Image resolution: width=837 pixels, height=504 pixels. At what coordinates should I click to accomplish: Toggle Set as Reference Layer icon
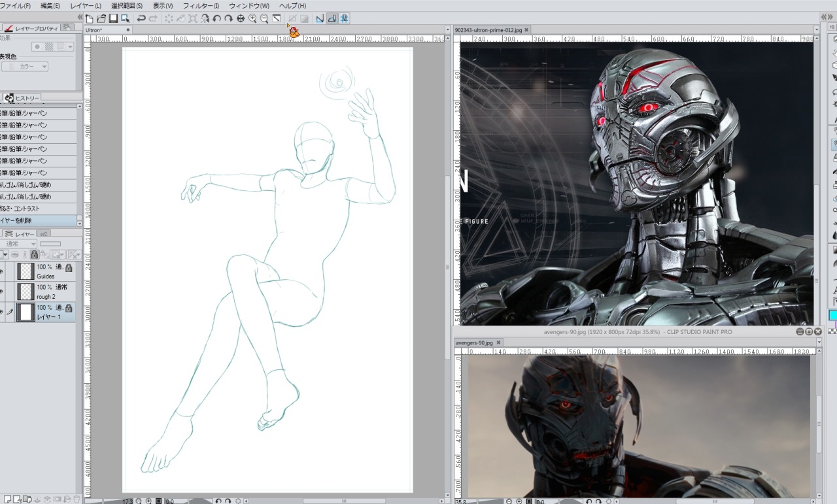point(25,254)
